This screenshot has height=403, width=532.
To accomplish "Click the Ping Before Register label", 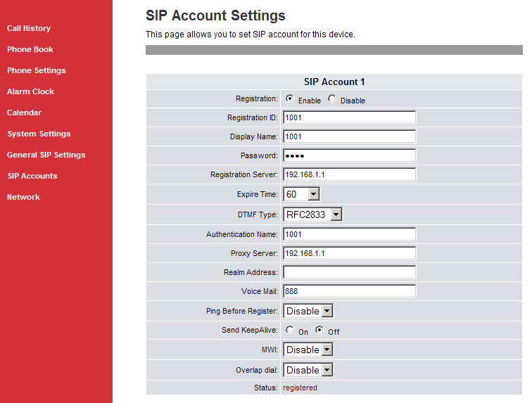I will pos(242,311).
